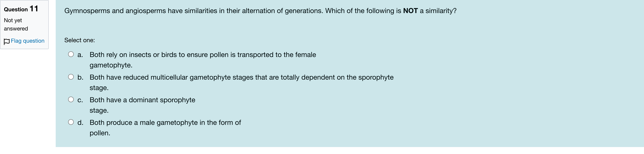The height and width of the screenshot is (154, 644).
Task: Click the dominant sporophyte stage answer text
Action: coord(142,100)
